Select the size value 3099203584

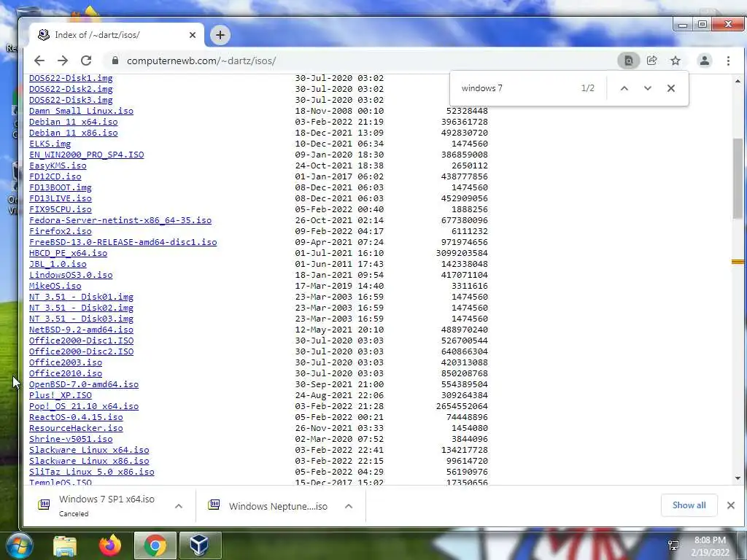click(462, 253)
